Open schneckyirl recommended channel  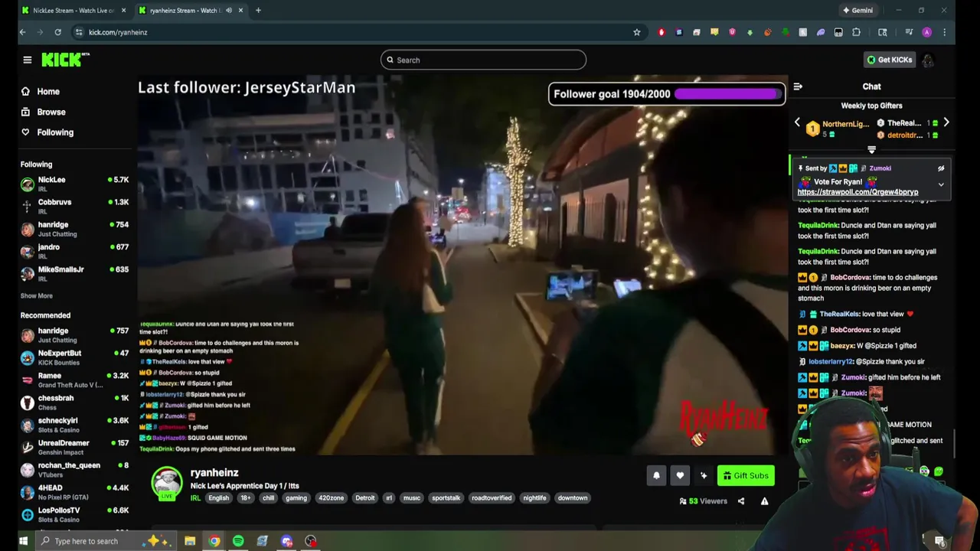(x=74, y=425)
